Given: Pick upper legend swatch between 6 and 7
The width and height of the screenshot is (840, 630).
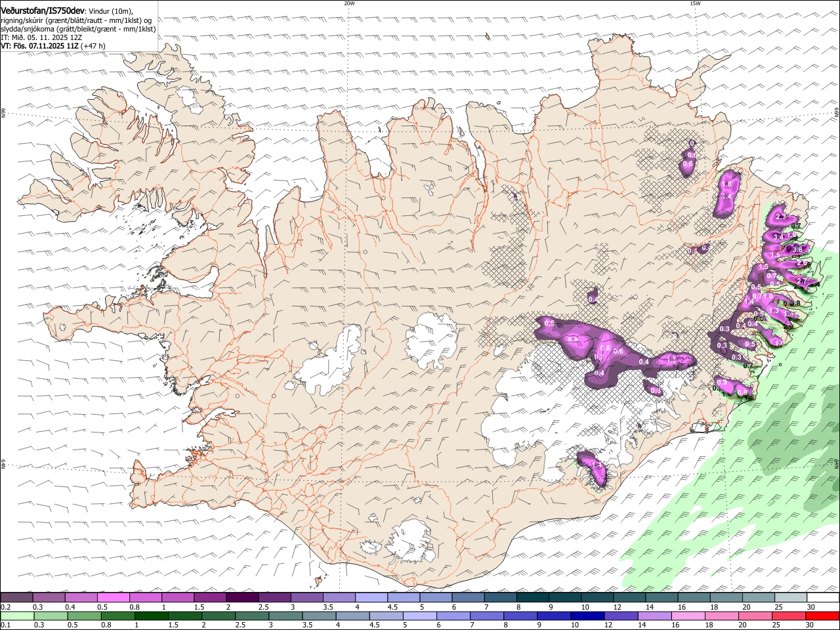Looking at the screenshot, I should tap(468, 598).
